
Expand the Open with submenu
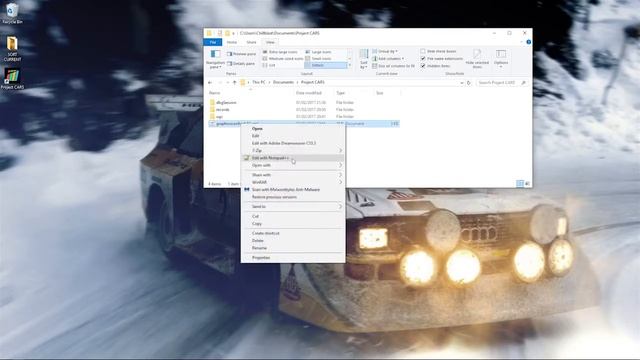coord(293,165)
